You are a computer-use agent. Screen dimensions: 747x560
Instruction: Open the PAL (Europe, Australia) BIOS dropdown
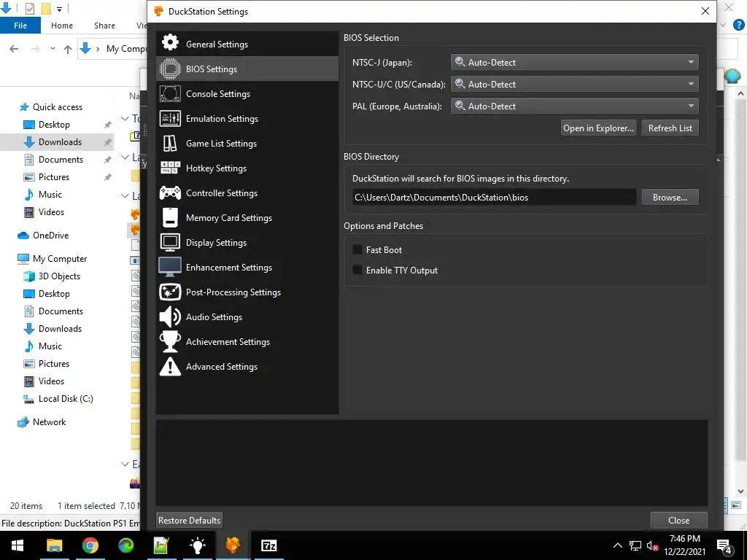click(575, 106)
